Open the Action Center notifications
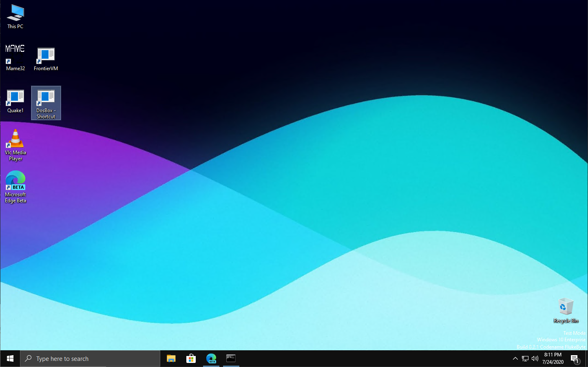 click(575, 358)
